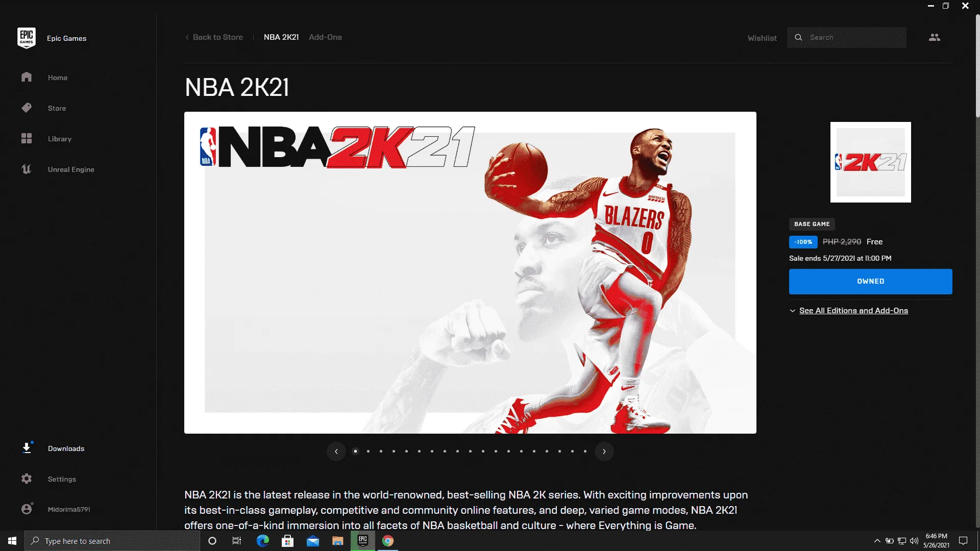Open the Downloads arrow icon
The image size is (980, 551).
pyautogui.click(x=27, y=448)
